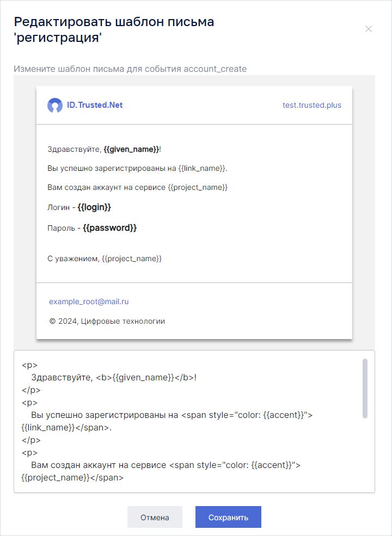Click the preview greeting 'Здравствуйте, {{given_name}}!'
The width and height of the screenshot is (392, 536).
coord(105,150)
